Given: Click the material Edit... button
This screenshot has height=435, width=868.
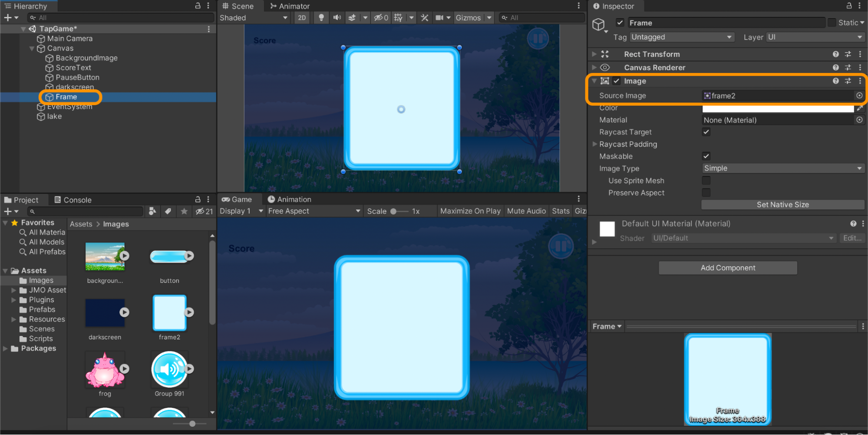Looking at the screenshot, I should pyautogui.click(x=852, y=238).
